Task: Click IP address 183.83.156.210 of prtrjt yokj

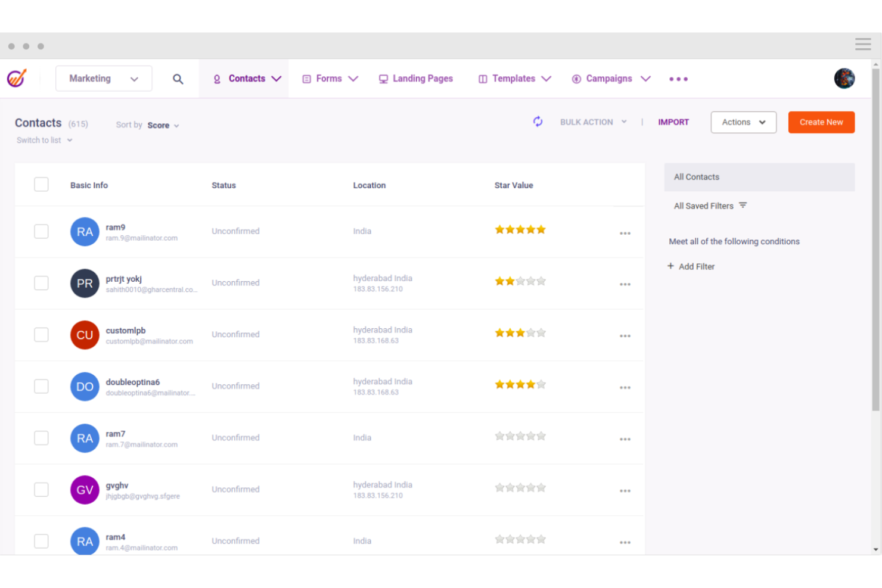Action: (x=378, y=289)
